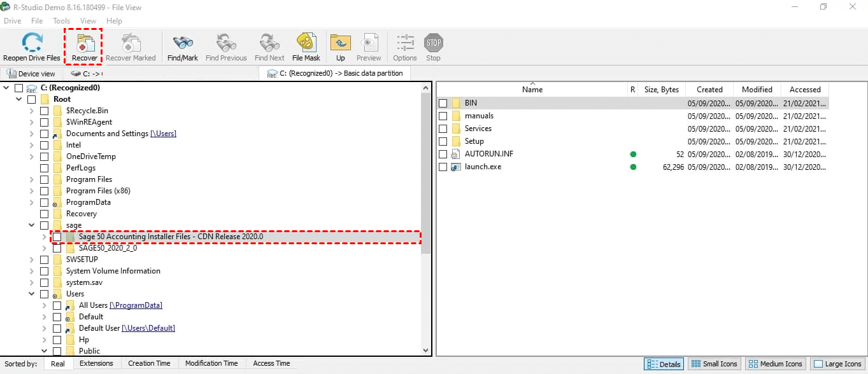
Task: Expand the $WinREAgent node
Action: coord(32,122)
